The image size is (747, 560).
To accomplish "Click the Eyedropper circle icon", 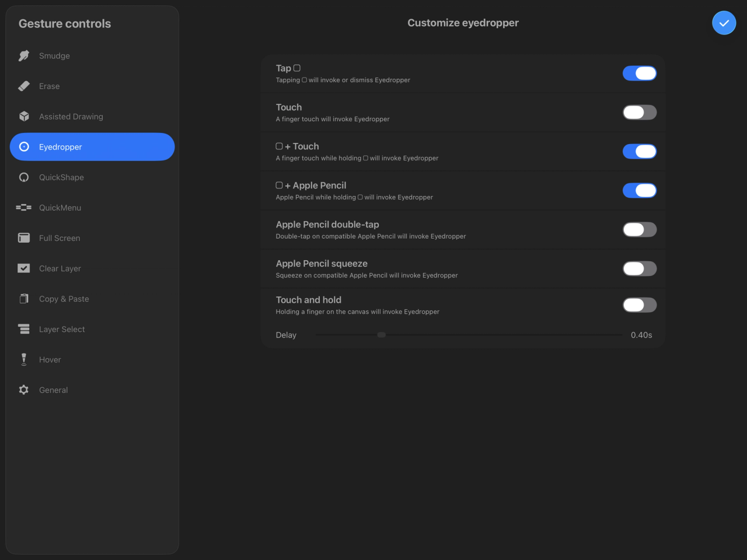I will (24, 147).
